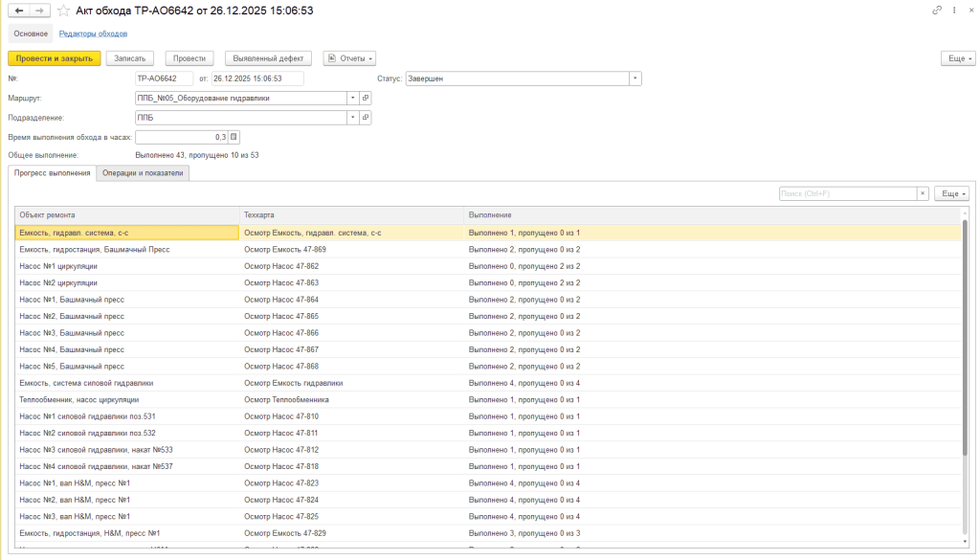Click the Провести и закрыть button

point(55,58)
